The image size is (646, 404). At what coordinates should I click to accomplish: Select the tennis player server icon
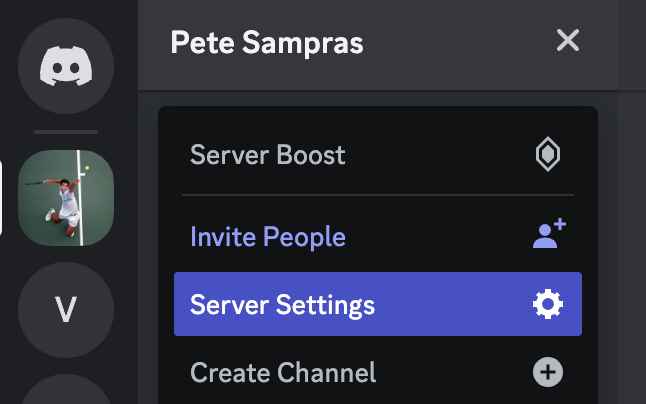tap(66, 198)
